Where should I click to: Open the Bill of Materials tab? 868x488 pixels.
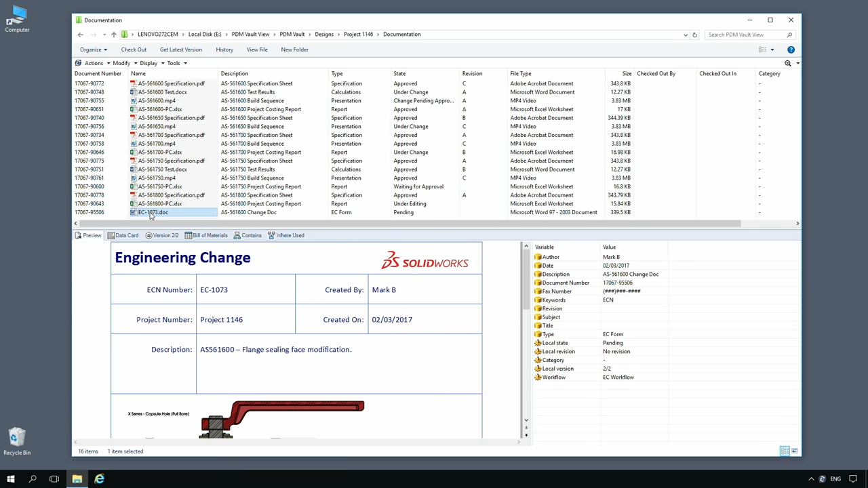click(x=206, y=235)
